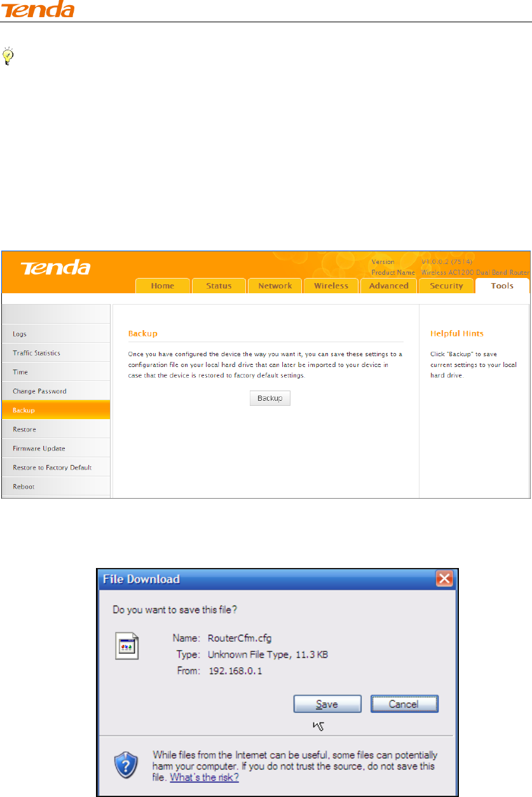Open the Security tab
The width and height of the screenshot is (532, 797).
tap(446, 286)
